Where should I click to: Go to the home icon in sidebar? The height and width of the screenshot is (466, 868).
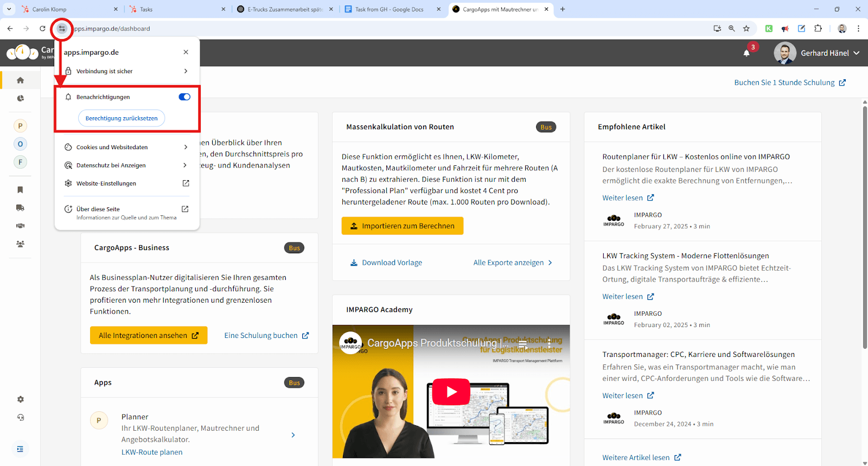point(20,80)
